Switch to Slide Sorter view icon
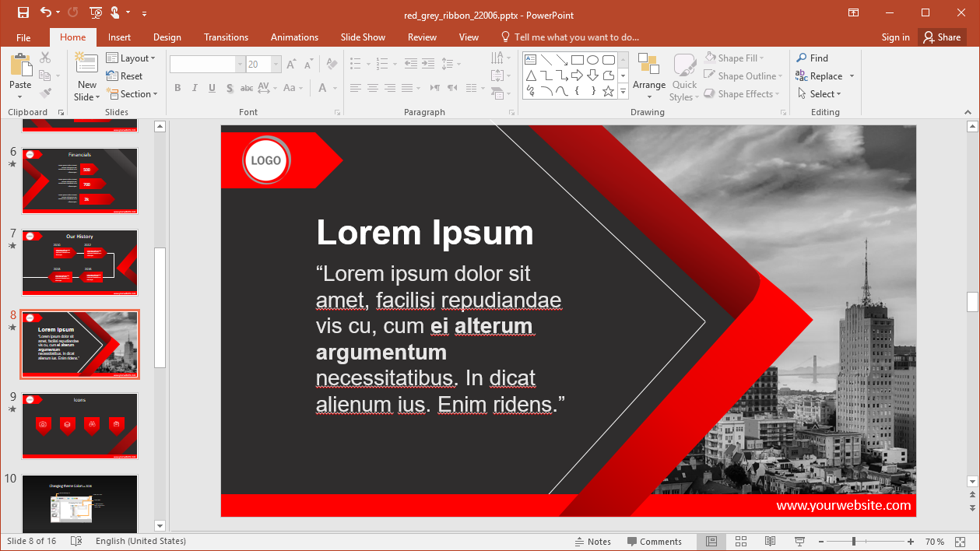980x551 pixels. coord(740,542)
